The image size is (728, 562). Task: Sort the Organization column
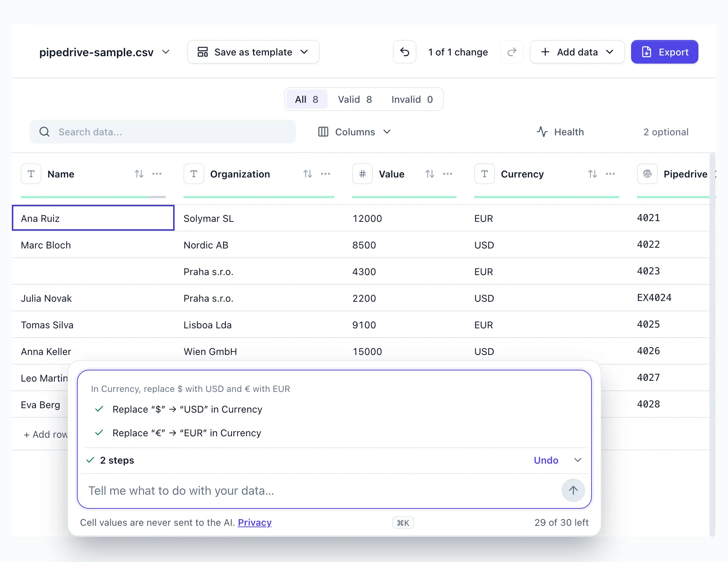(308, 174)
